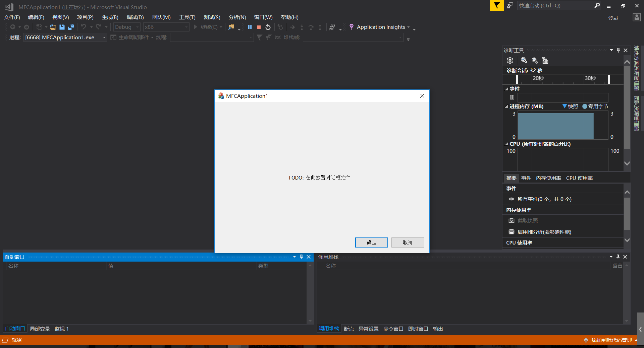Image resolution: width=644 pixels, height=348 pixels.
Task: Toggle the snapshot legend marker
Action: coord(565,106)
